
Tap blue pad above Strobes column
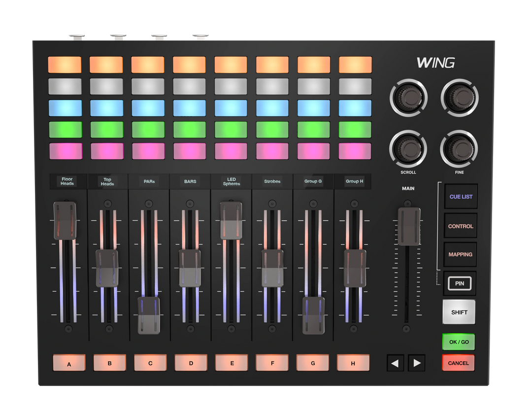point(272,108)
